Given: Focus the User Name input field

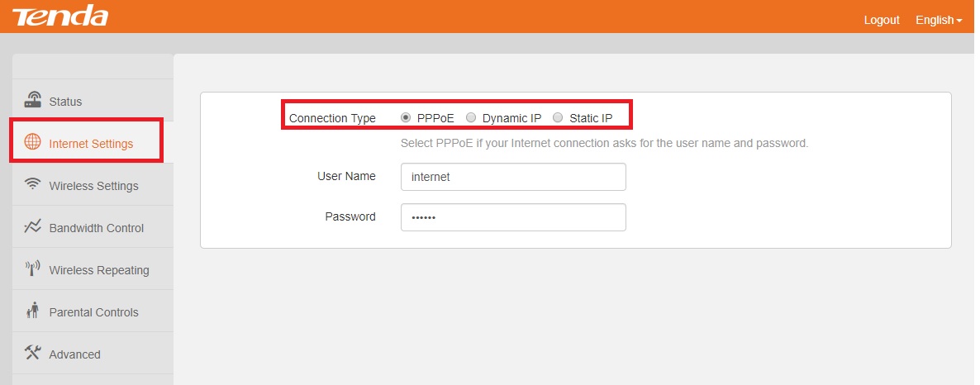Looking at the screenshot, I should point(513,177).
